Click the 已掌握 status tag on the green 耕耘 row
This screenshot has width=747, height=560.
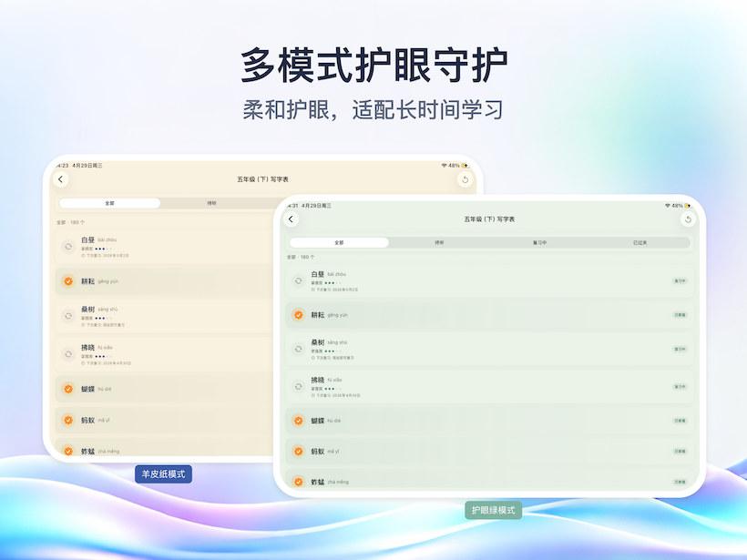[680, 315]
